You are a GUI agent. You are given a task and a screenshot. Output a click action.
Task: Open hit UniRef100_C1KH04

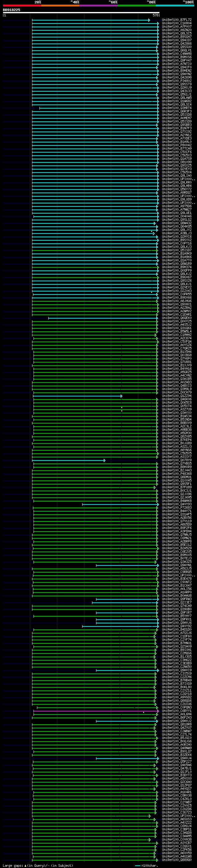click(177, 23)
